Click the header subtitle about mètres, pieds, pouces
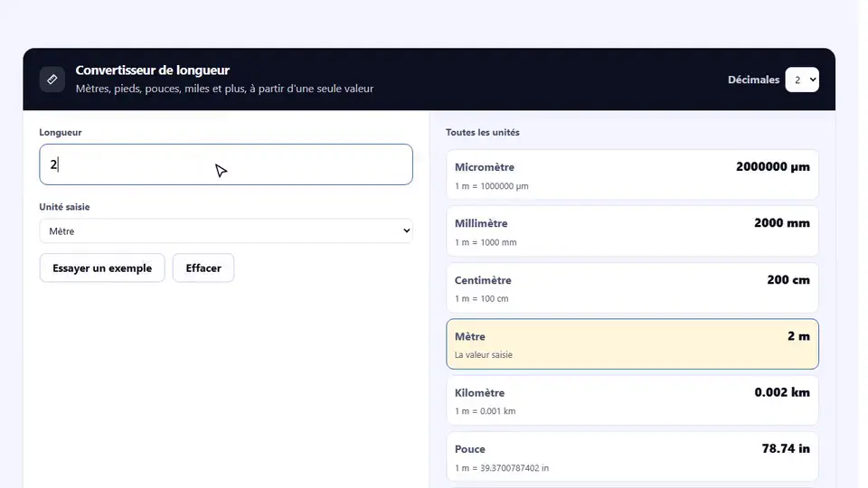Screen dimensions: 868x488 click(x=224, y=89)
